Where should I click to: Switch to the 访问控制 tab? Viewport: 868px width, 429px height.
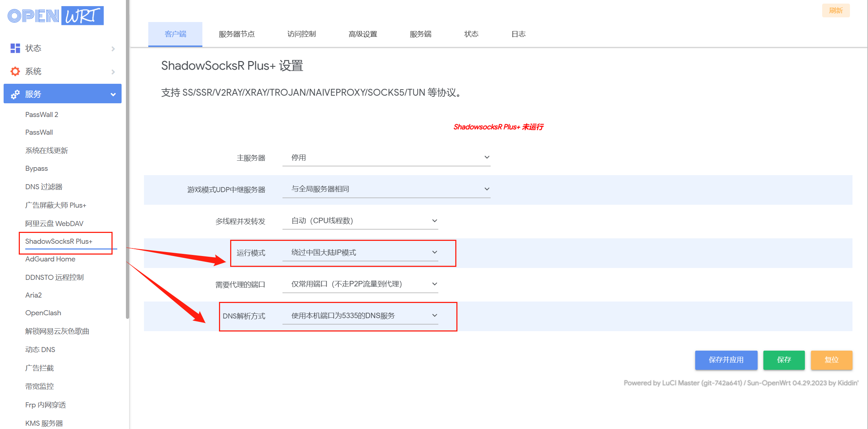tap(302, 34)
